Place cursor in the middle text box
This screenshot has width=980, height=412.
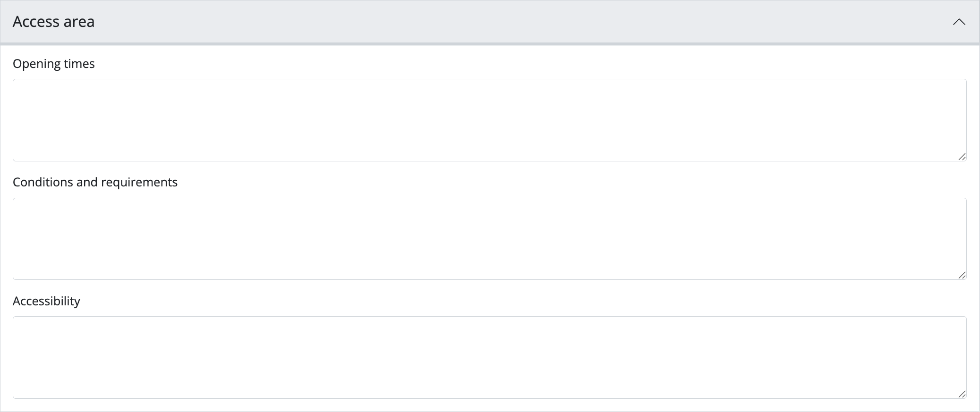[489, 239]
